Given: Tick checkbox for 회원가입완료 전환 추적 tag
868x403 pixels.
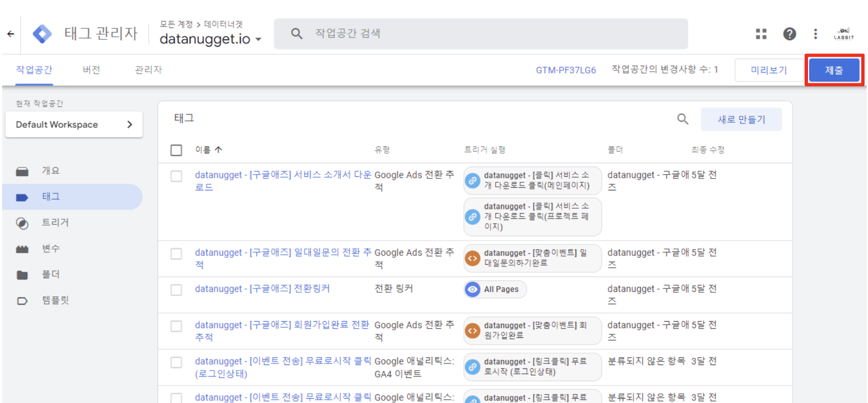Looking at the screenshot, I should pos(176,326).
